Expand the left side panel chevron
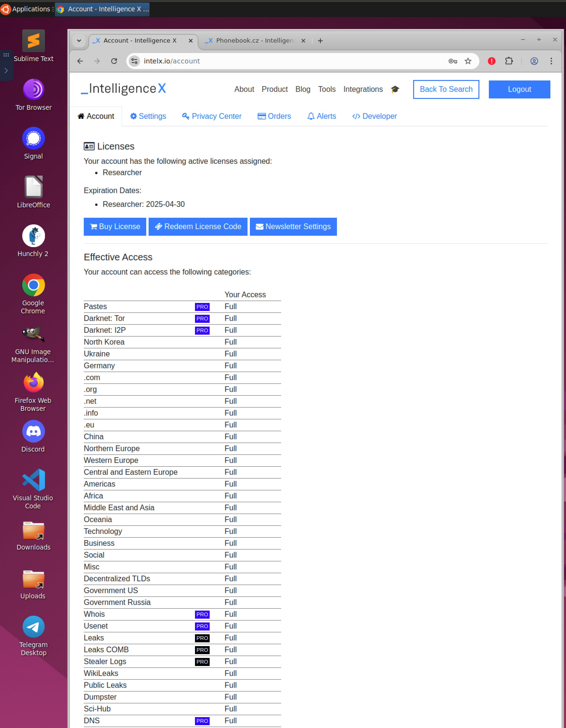This screenshot has width=566, height=728. tap(6, 71)
